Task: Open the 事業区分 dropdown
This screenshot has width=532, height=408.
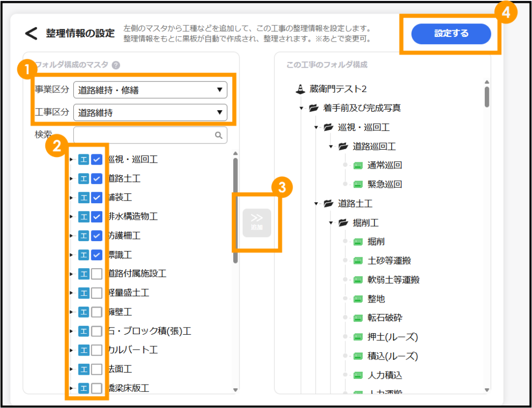Action: point(150,90)
